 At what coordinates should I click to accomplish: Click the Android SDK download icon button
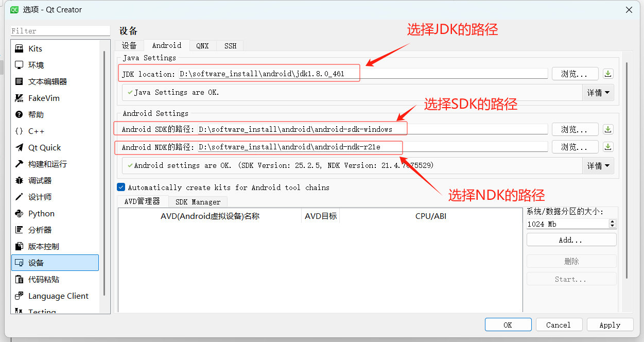(608, 129)
